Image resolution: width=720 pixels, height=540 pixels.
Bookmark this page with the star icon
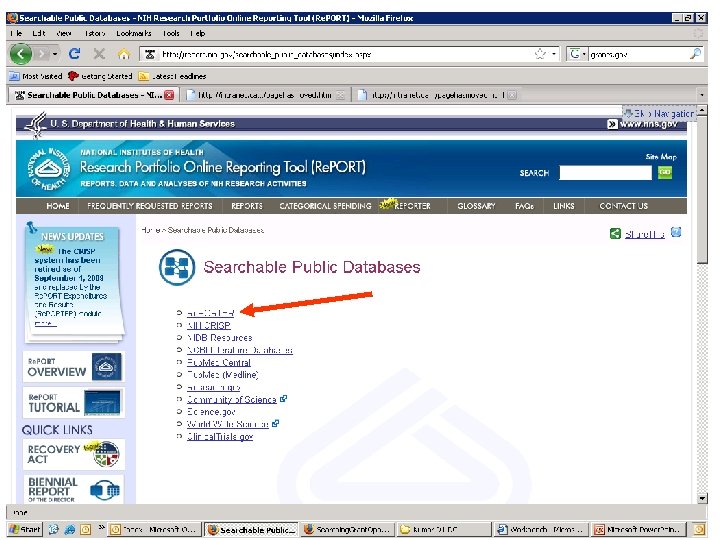[540, 54]
